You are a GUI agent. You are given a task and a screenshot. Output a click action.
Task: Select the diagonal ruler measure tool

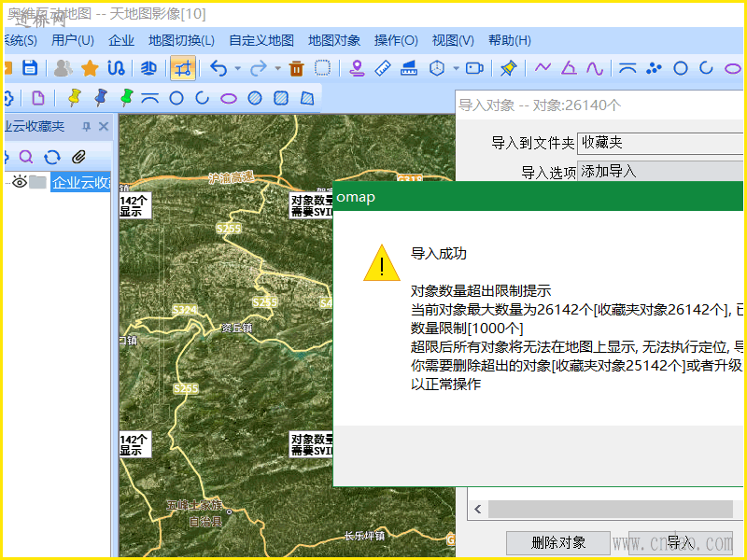(383, 68)
